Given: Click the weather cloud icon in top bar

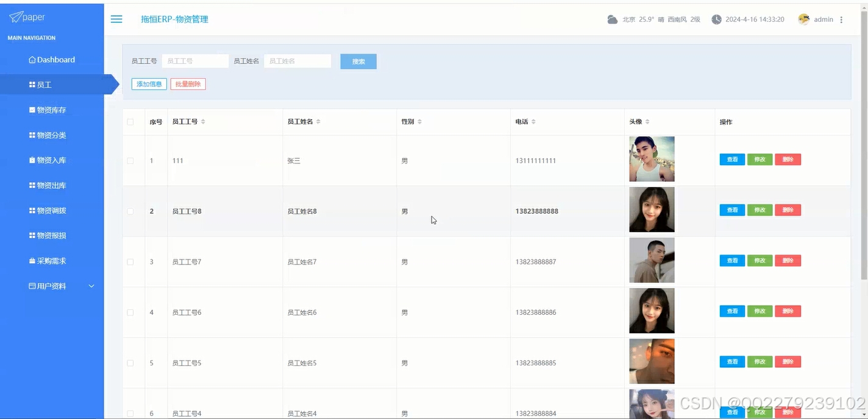Looking at the screenshot, I should [x=612, y=19].
